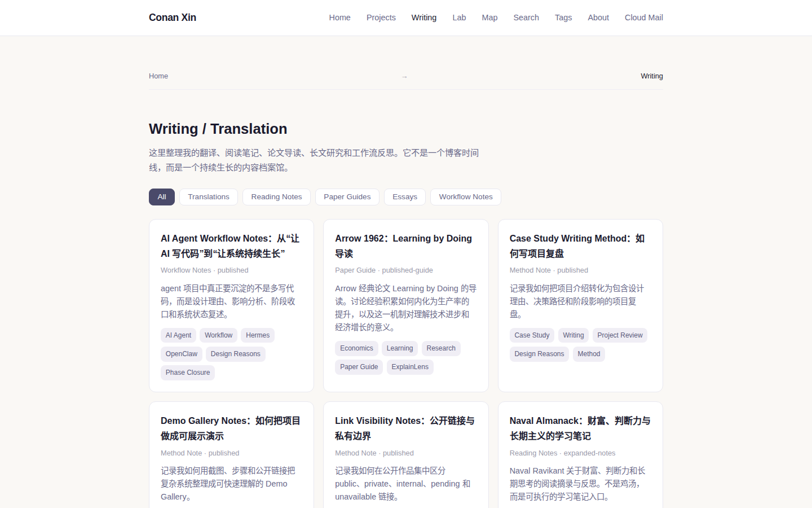The image size is (812, 508).
Task: Click 'Paper Guide · published-guide' meta text
Action: [x=384, y=270]
